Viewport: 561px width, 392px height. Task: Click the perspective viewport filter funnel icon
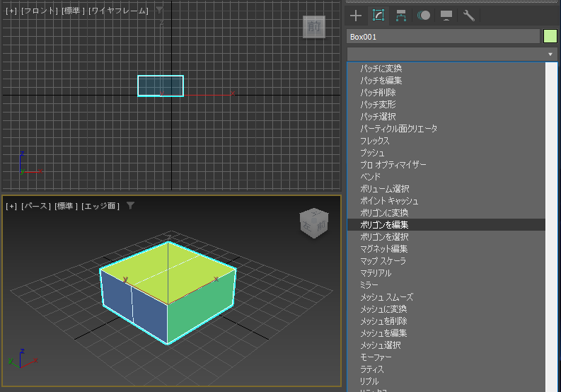point(131,205)
